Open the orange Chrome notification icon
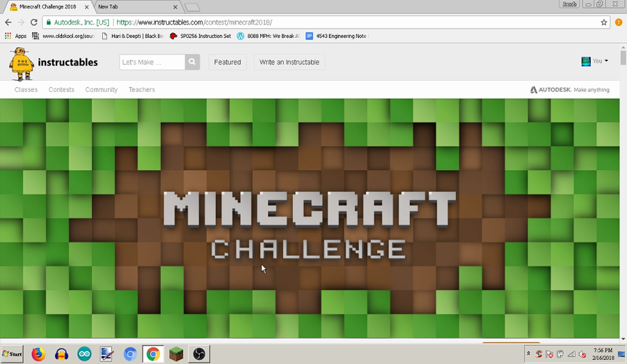Screen dimensions: 627x364 [618, 22]
